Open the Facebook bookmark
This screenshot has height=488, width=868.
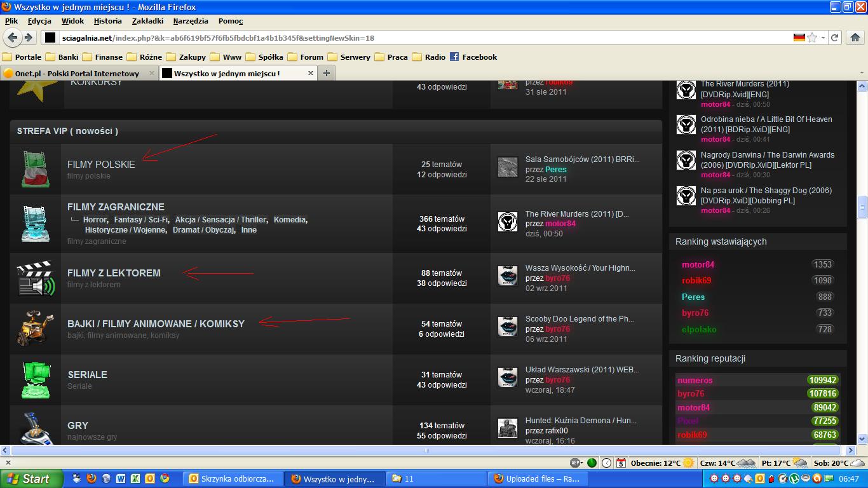click(473, 57)
